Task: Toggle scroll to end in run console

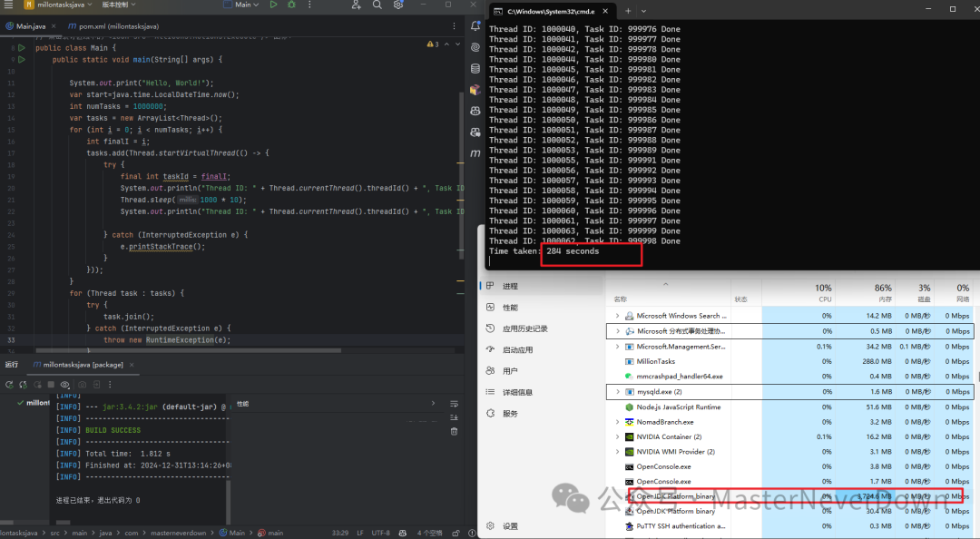Action: tap(454, 417)
